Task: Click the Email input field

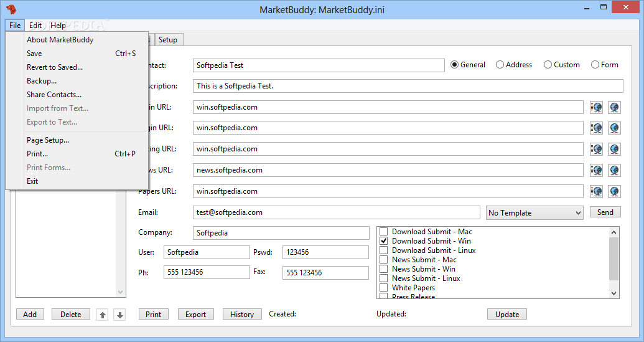Action: pyautogui.click(x=337, y=212)
